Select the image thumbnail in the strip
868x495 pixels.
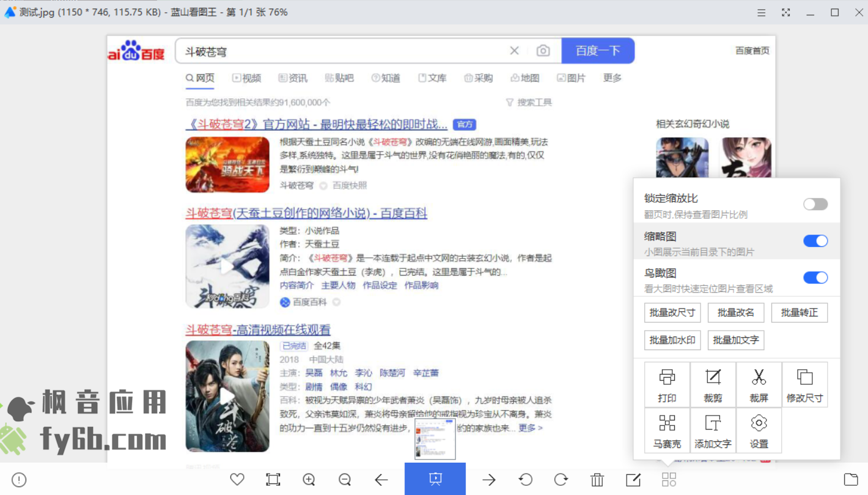click(x=435, y=439)
